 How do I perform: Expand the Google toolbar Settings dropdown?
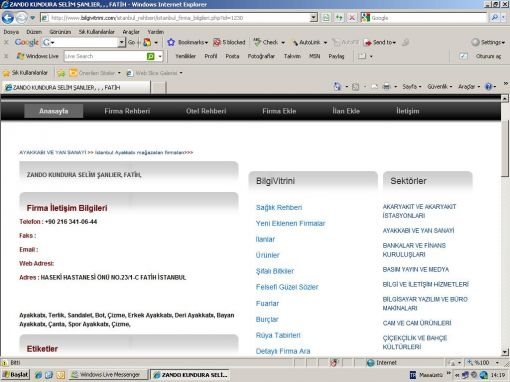(488, 42)
